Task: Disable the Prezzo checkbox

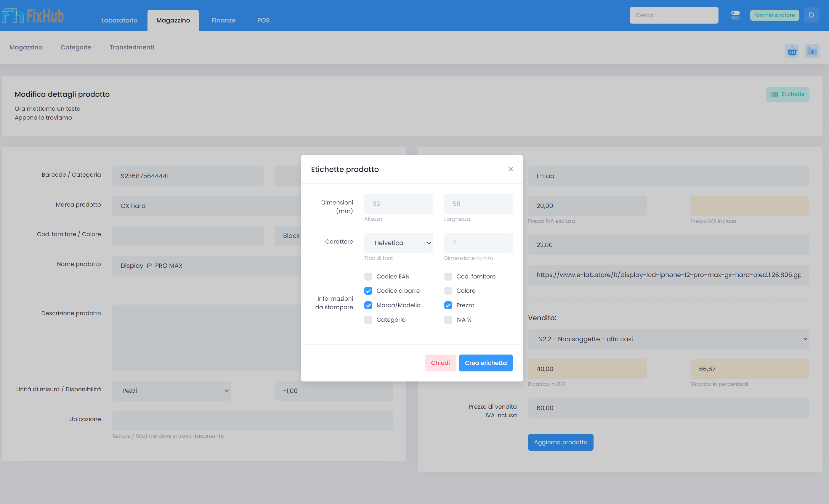Action: [x=448, y=305]
